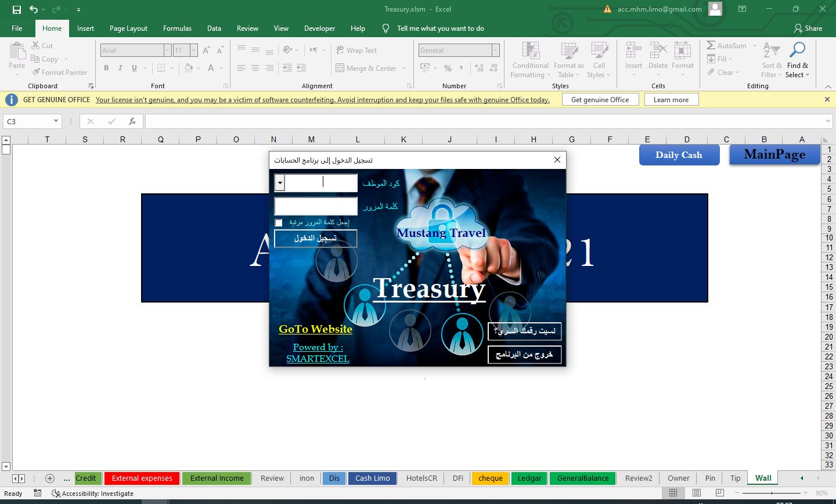Click the Get genuine Office button
This screenshot has height=504, width=836.
point(600,100)
